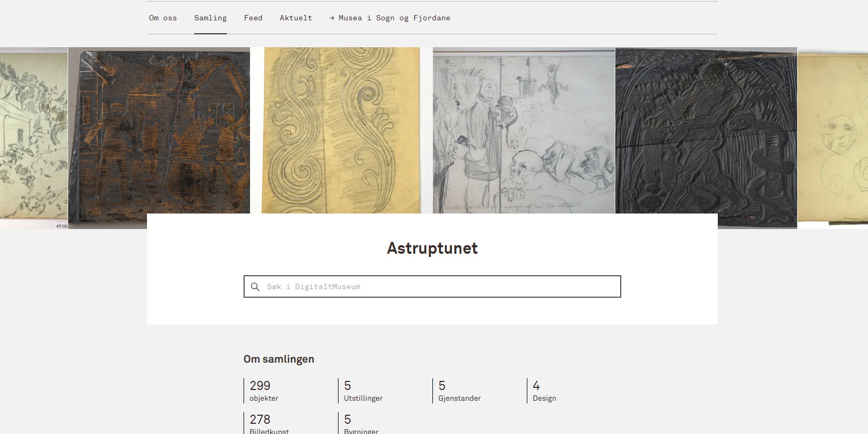Open the 5 Bygninger category
Image resolution: width=868 pixels, height=434 pixels.
click(361, 424)
